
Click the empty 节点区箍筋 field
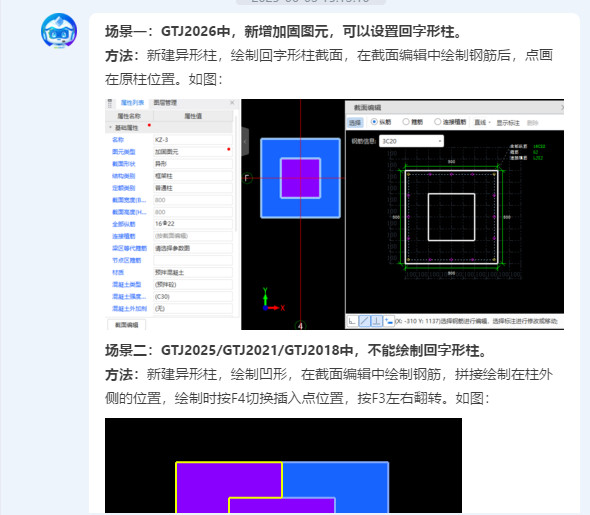pyautogui.click(x=193, y=260)
